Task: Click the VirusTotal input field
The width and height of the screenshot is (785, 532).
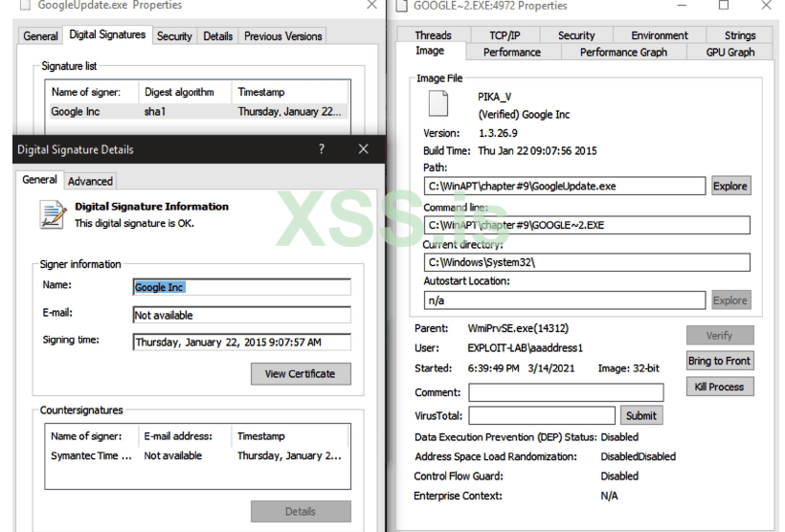Action: tap(542, 415)
